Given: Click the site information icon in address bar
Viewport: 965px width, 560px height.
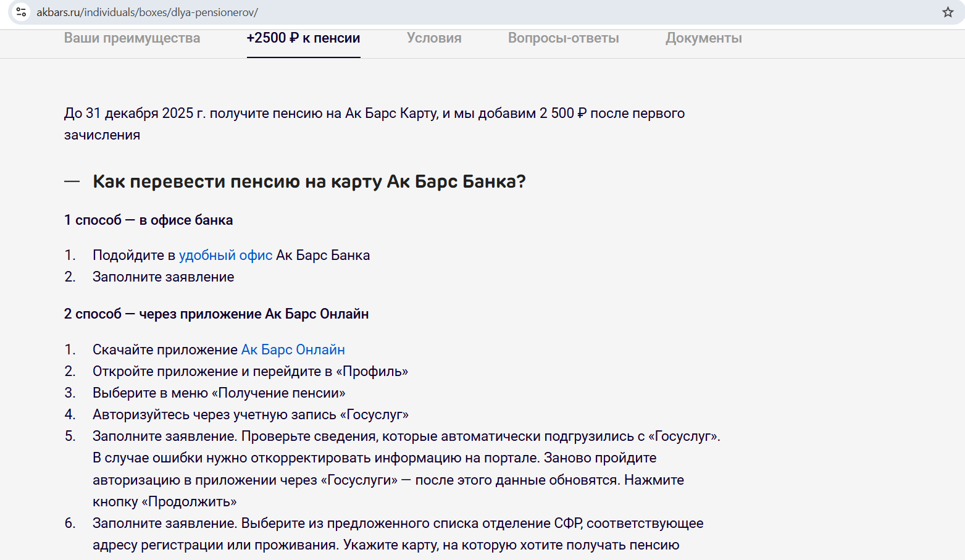Looking at the screenshot, I should [21, 12].
